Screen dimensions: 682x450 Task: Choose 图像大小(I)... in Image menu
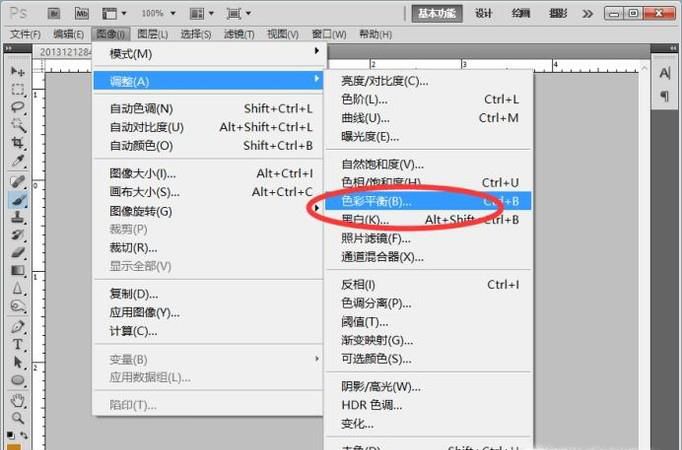point(208,173)
